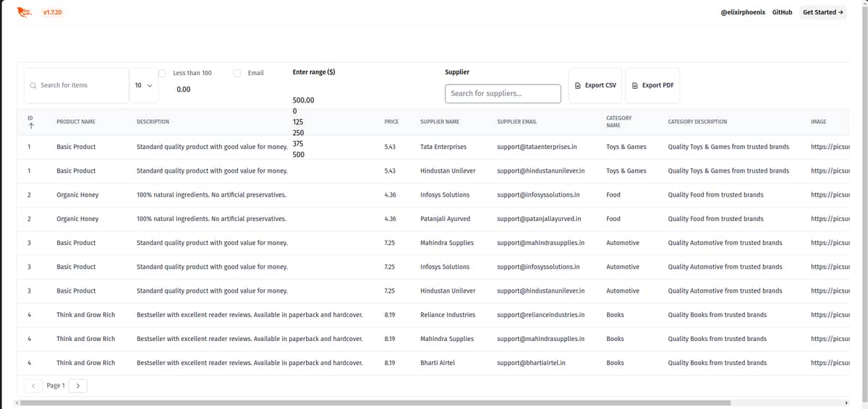Enable the Less than 100 checkbox

click(162, 73)
